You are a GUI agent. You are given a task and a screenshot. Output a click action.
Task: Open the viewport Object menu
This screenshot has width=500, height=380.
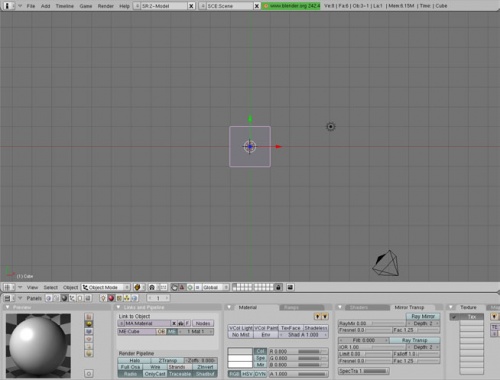click(x=70, y=287)
